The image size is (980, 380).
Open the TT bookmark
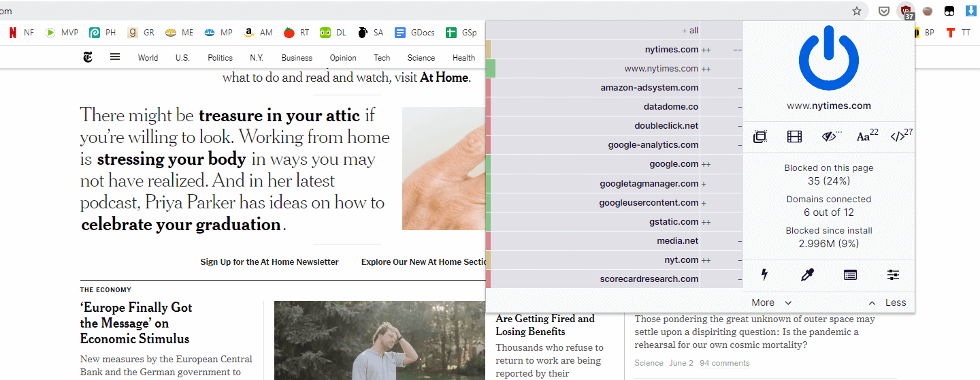[959, 32]
